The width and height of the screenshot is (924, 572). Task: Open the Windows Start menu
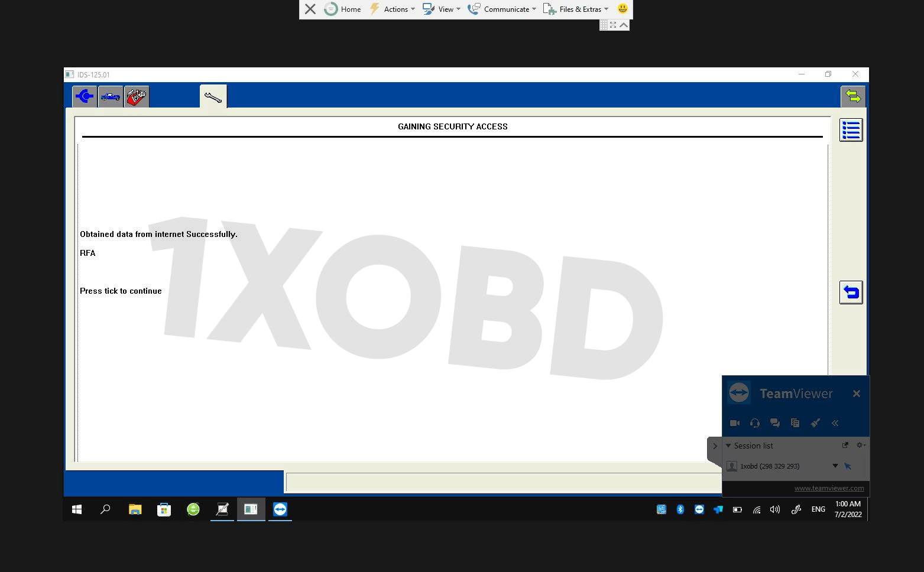[x=77, y=509]
